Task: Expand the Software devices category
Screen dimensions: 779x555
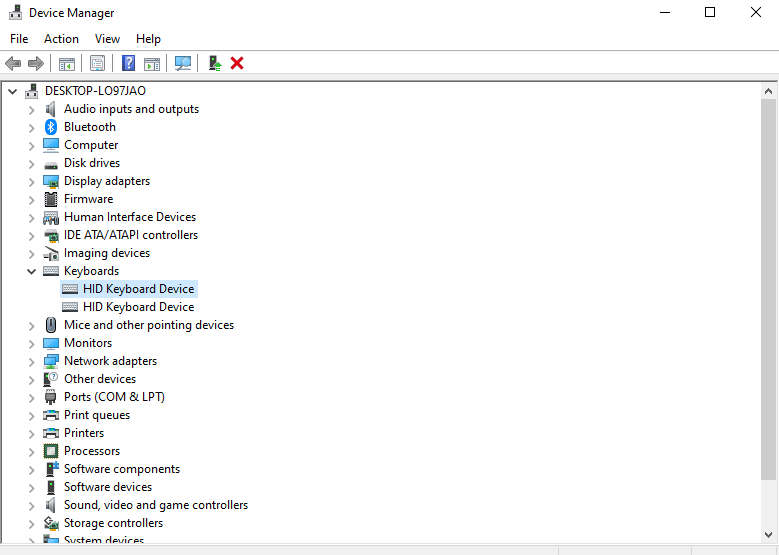Action: click(31, 487)
